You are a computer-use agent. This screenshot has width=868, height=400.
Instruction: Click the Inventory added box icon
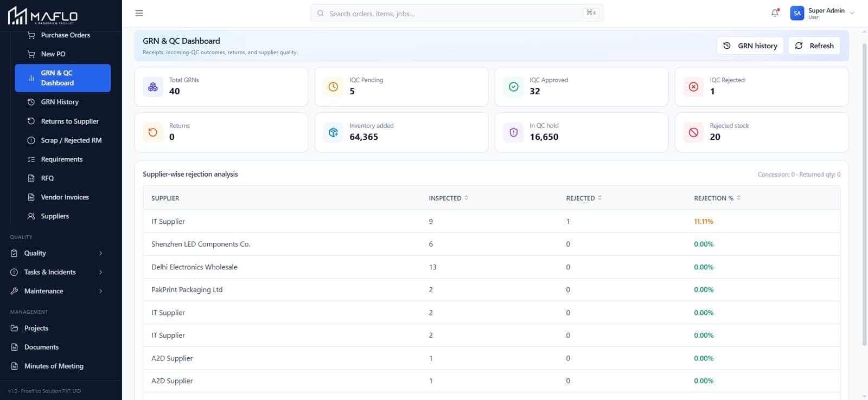pyautogui.click(x=333, y=132)
